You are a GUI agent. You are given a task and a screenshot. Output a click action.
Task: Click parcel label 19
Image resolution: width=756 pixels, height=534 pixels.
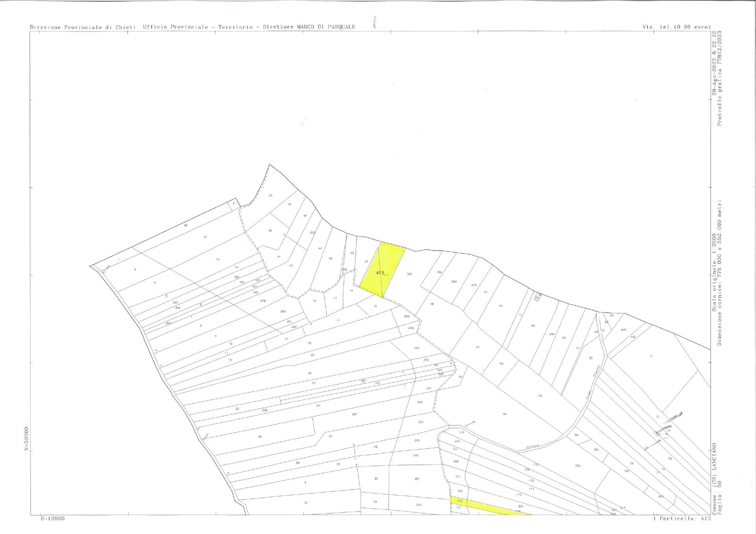click(309, 343)
